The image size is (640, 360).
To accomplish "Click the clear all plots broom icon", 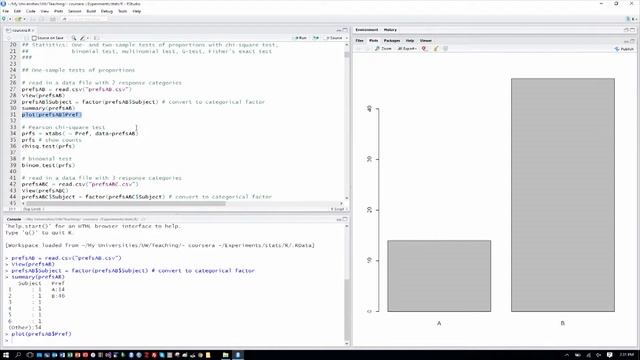I will coord(436,49).
